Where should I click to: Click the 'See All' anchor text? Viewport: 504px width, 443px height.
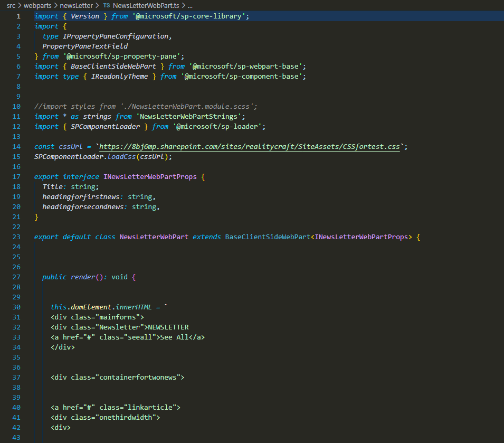coord(175,337)
